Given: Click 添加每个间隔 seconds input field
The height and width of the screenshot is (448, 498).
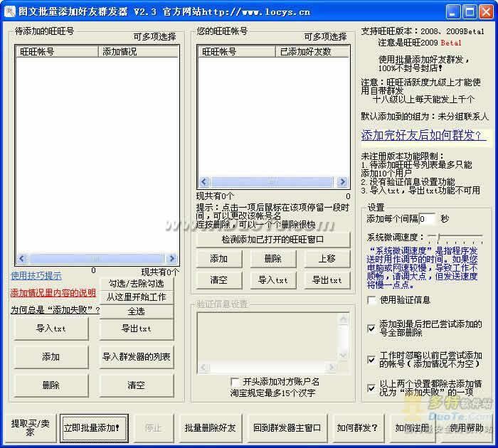Looking at the screenshot, I should 427,219.
